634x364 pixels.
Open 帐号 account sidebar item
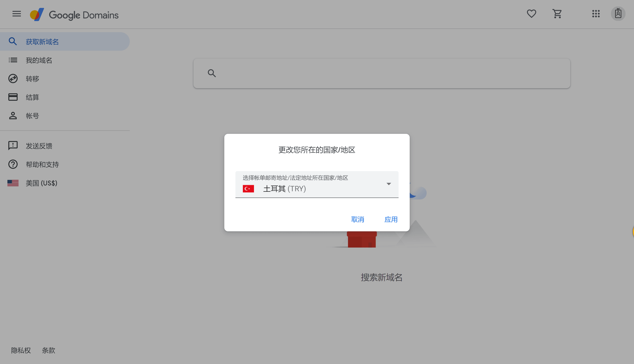point(65,116)
